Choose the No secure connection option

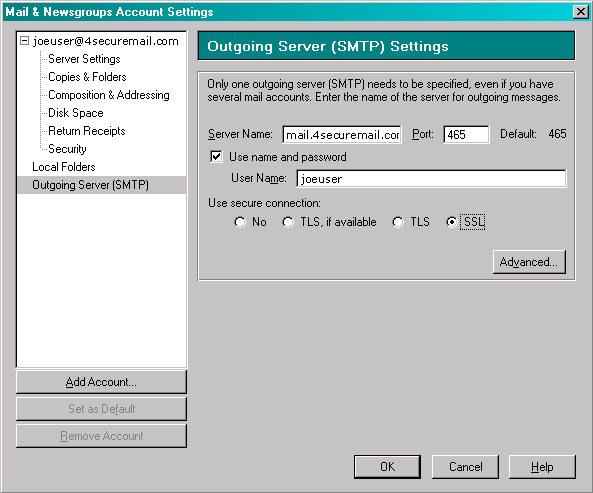(x=240, y=222)
